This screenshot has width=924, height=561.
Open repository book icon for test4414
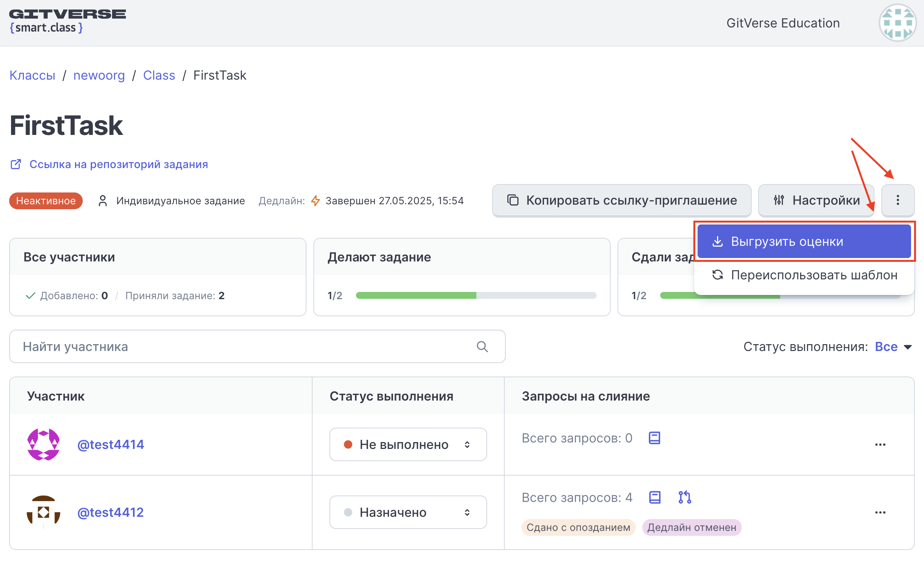click(654, 438)
